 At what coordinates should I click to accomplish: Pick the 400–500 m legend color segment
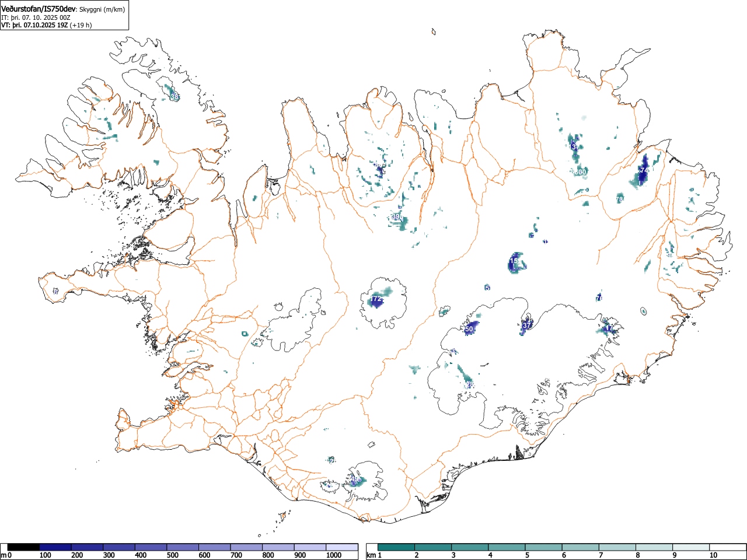(151, 547)
